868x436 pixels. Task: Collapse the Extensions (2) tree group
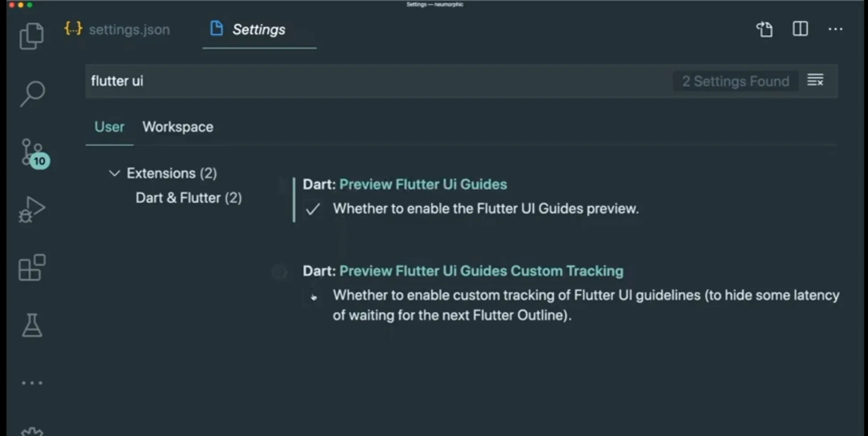pos(115,173)
